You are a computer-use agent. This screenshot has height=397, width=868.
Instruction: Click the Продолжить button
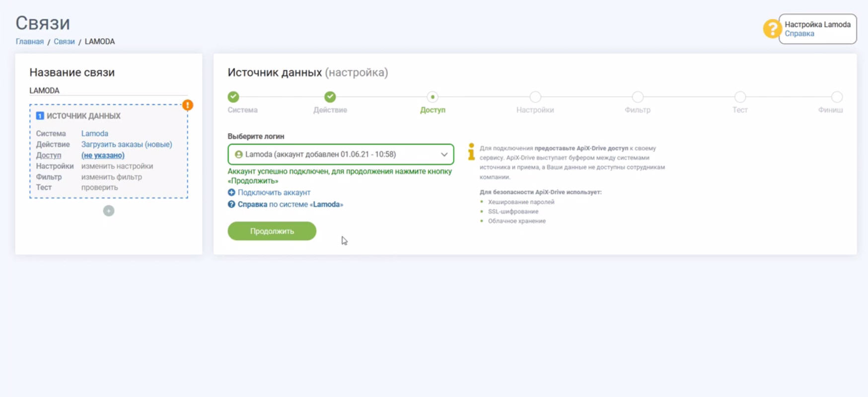pyautogui.click(x=272, y=231)
